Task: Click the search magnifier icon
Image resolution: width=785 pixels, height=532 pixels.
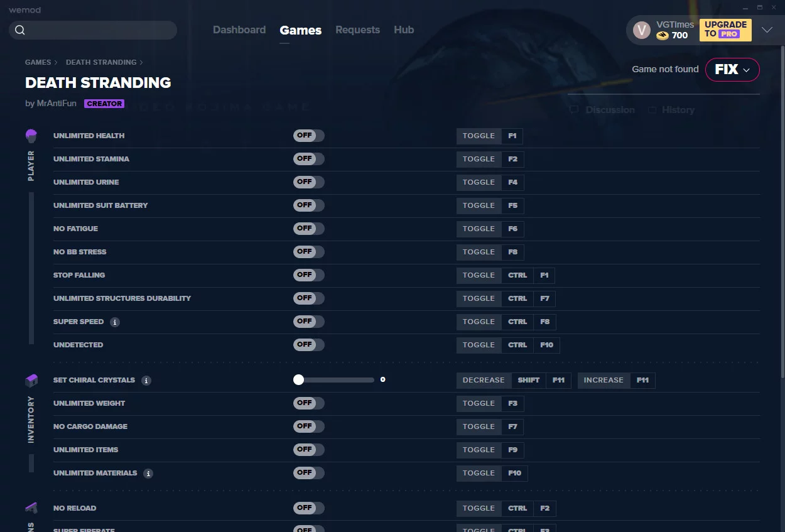Action: pos(19,30)
